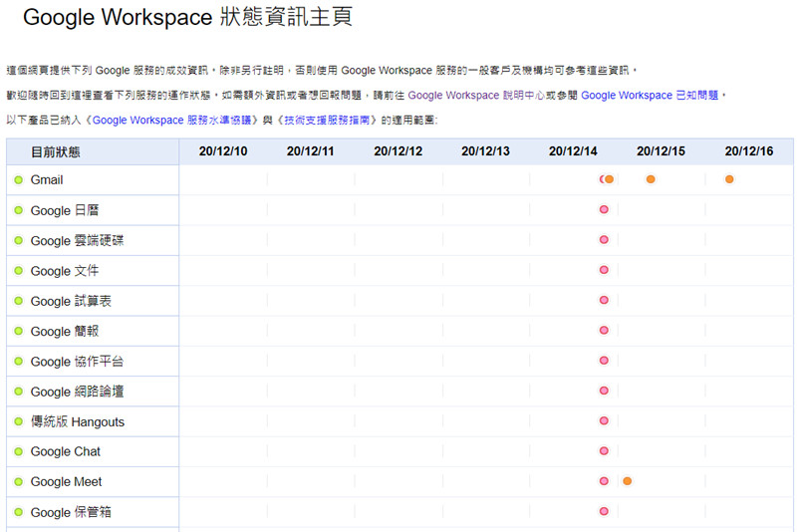Click the 20/12/10 date header

click(223, 151)
